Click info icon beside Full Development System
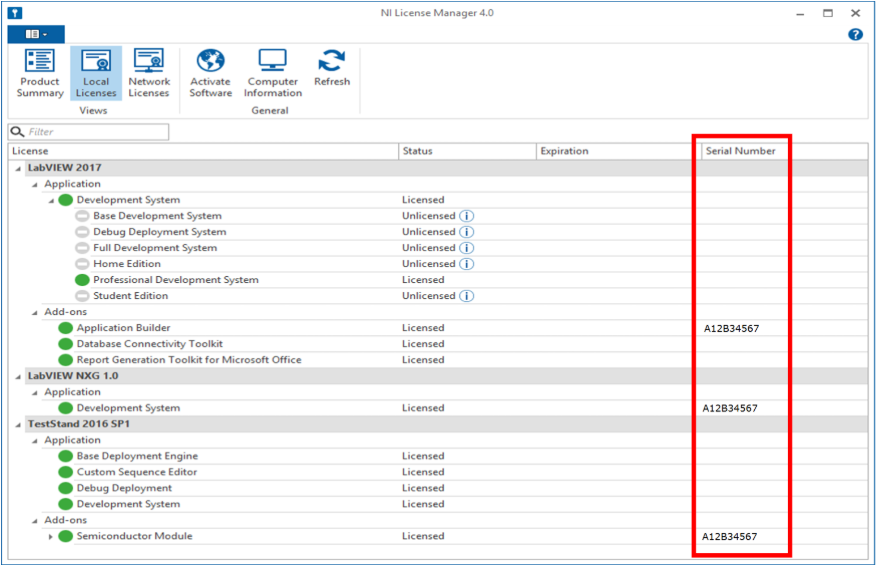Screen dimensions: 877x566 pyautogui.click(x=466, y=248)
